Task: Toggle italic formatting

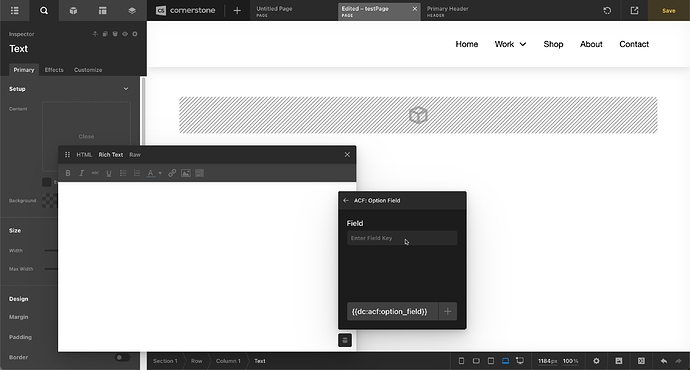Action: coord(81,173)
